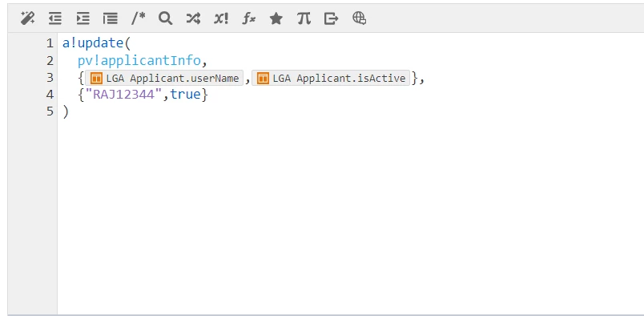644x316 pixels.
Task: Click the export arrow icon
Action: tap(331, 18)
